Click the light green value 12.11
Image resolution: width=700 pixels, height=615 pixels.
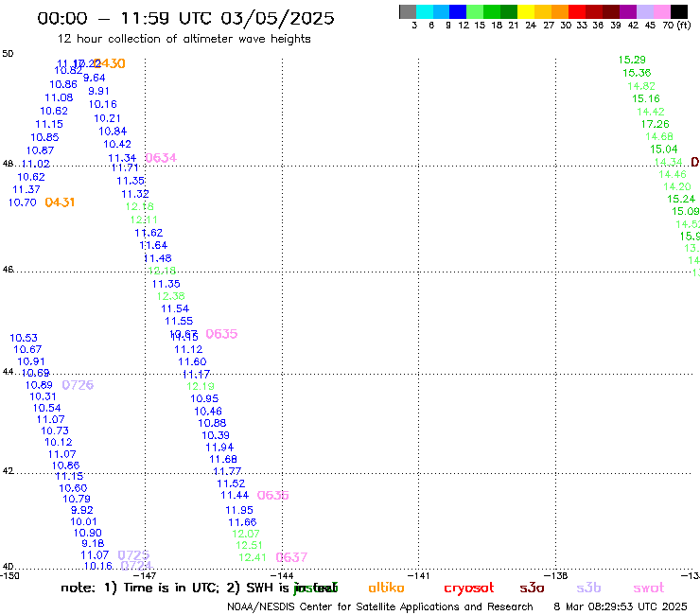pyautogui.click(x=144, y=220)
